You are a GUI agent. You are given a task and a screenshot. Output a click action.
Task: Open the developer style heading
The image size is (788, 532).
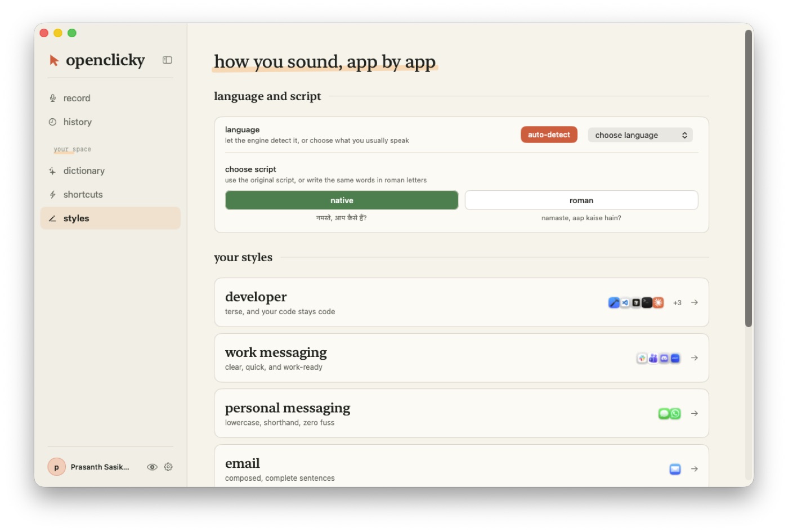pos(256,297)
